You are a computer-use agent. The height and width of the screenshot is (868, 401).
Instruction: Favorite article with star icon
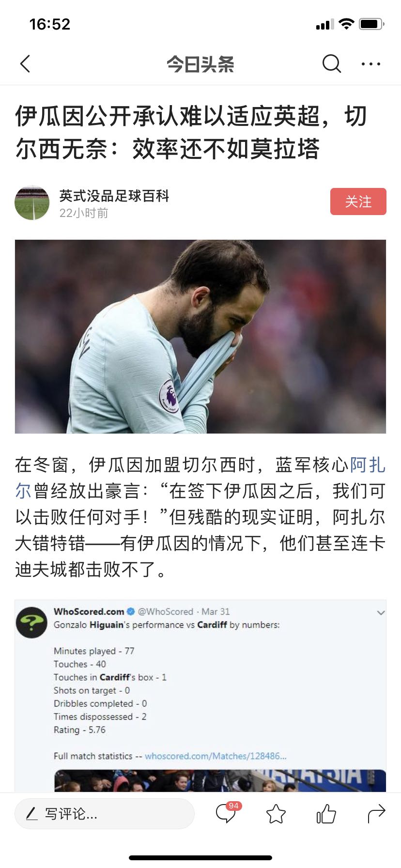point(276,814)
